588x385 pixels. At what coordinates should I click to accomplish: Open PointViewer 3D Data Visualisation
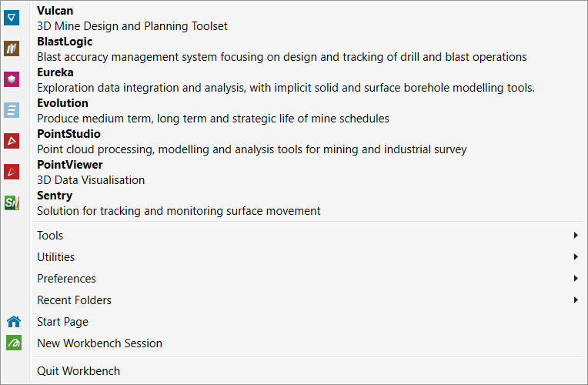pos(91,172)
